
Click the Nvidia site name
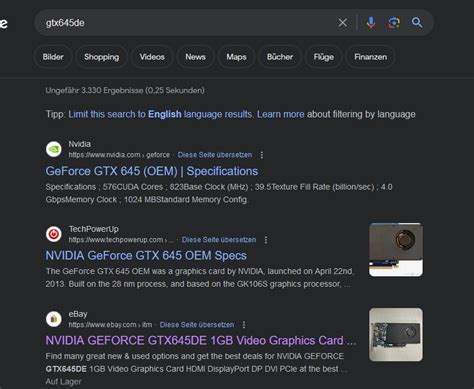(x=79, y=144)
